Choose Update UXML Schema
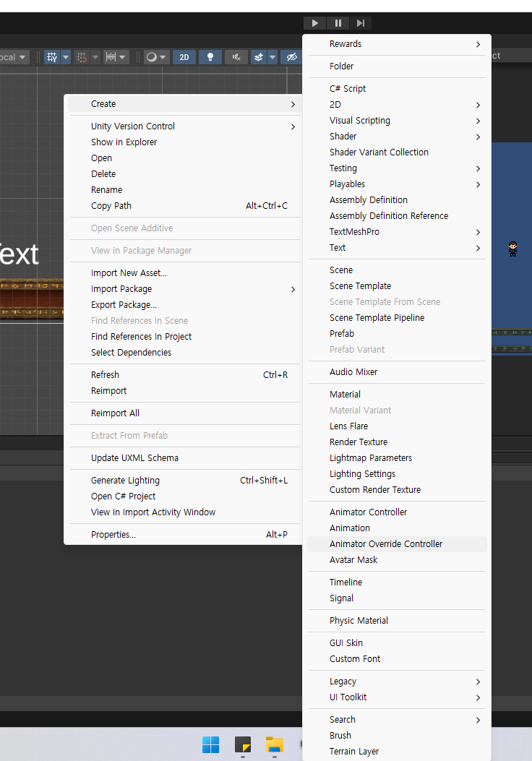 [x=184, y=457]
